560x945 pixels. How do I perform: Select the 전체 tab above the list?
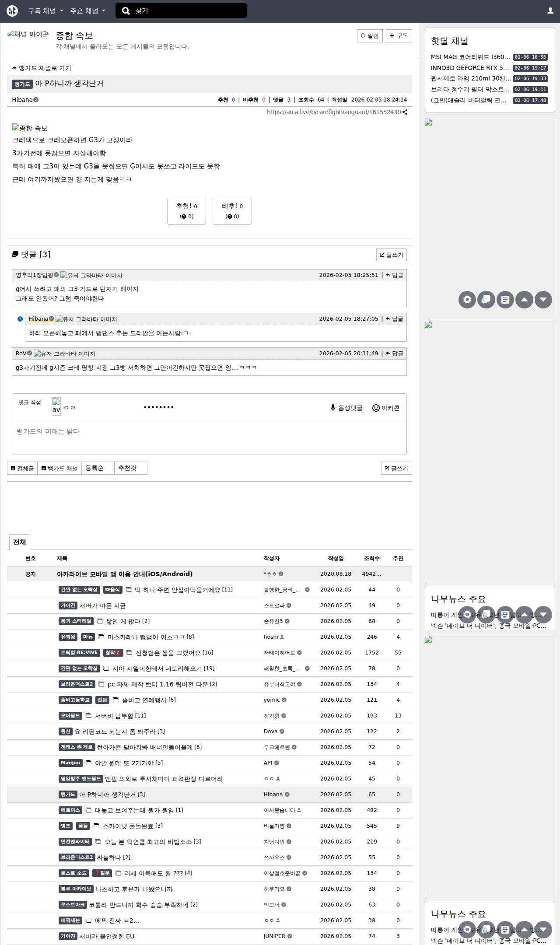(x=19, y=542)
